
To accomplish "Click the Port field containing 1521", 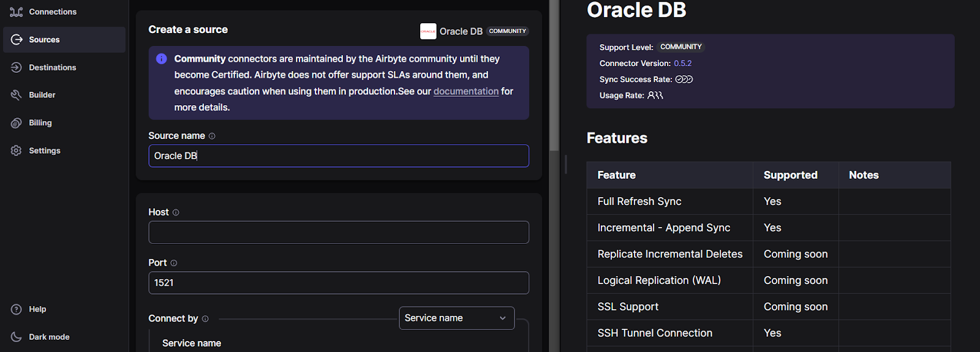I will tap(339, 283).
